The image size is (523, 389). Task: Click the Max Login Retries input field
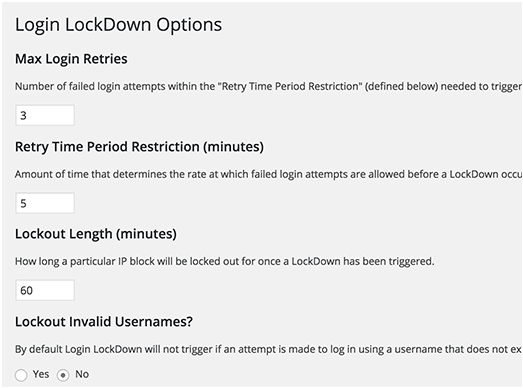45,115
